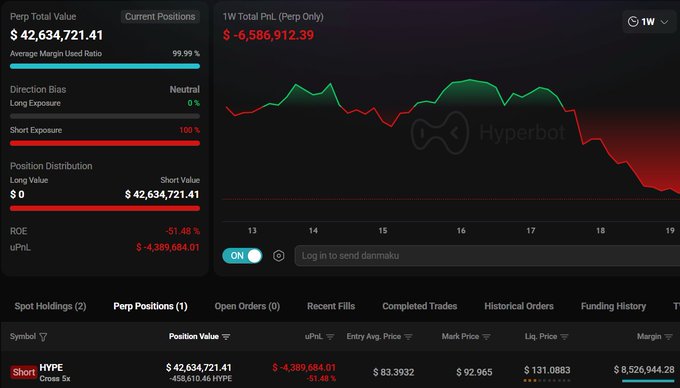The image size is (680, 388).
Task: Click Short Value label in distribution
Action: pos(180,180)
